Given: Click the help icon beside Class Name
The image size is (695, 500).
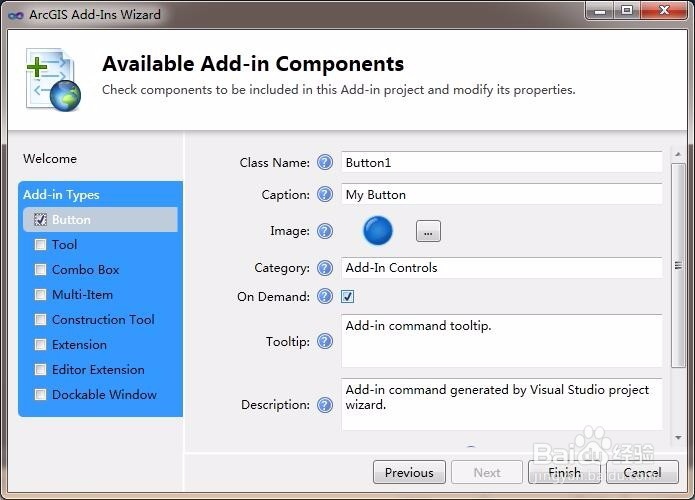Looking at the screenshot, I should click(325, 162).
